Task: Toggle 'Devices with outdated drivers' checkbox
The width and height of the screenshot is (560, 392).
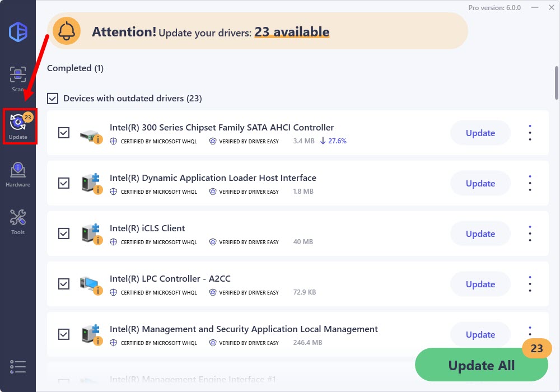Action: tap(53, 99)
